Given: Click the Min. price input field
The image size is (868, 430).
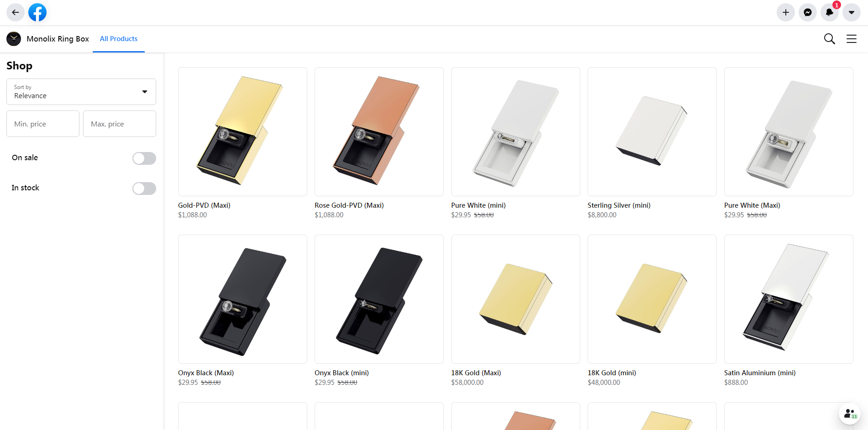Looking at the screenshot, I should click(43, 124).
